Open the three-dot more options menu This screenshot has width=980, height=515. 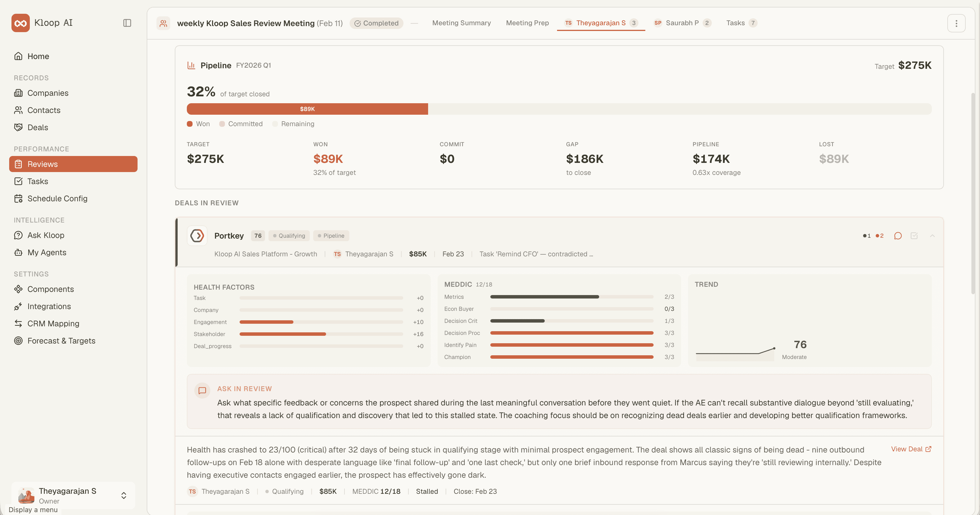click(x=956, y=23)
